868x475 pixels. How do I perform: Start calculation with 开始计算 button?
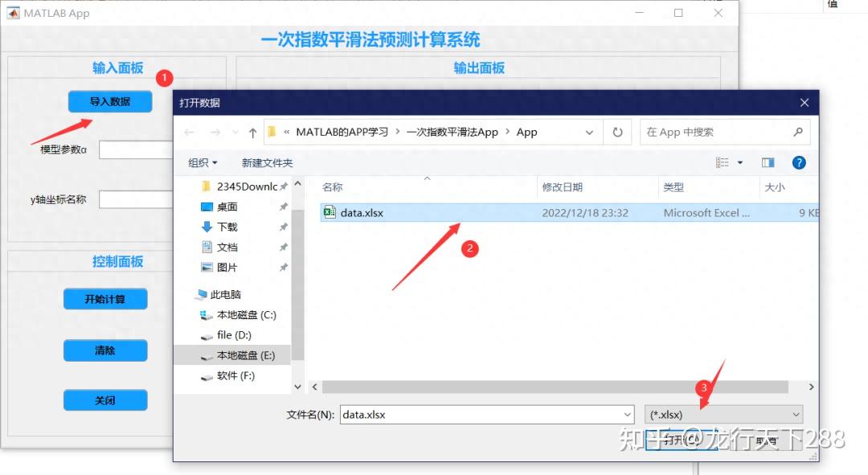coord(105,299)
